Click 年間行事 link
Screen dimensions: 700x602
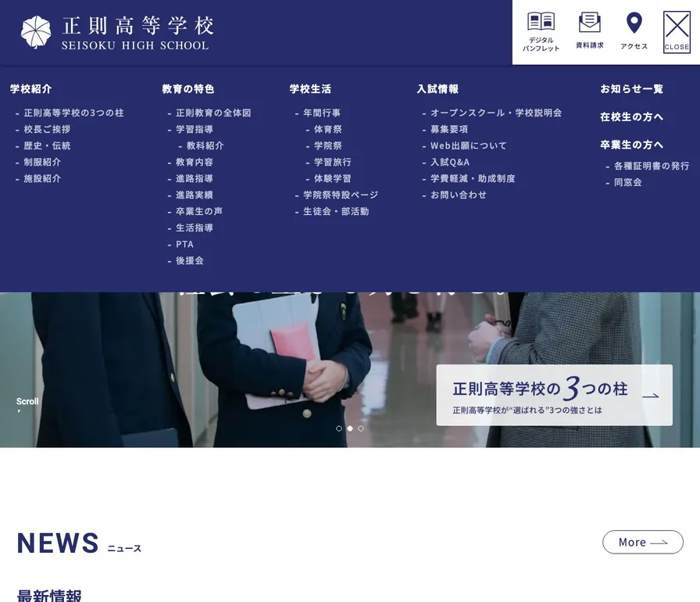pos(322,113)
